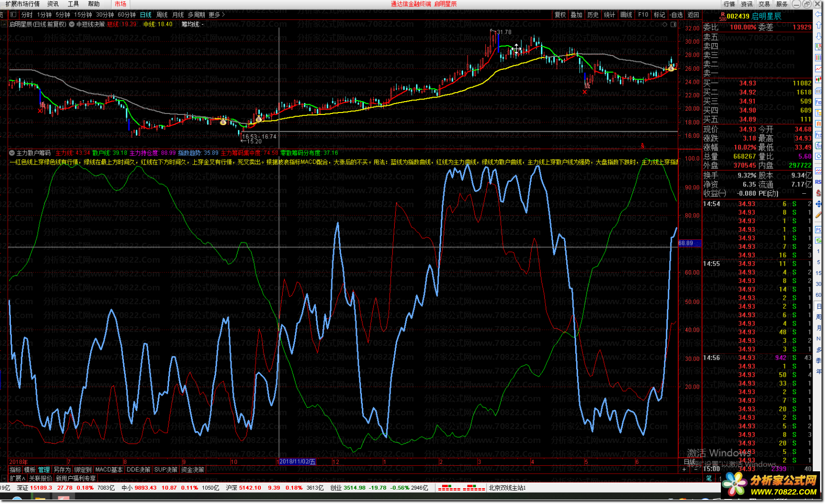Click the 买一 bid price 34.93
Image resolution: width=826 pixels, height=504 pixels.
coord(748,83)
